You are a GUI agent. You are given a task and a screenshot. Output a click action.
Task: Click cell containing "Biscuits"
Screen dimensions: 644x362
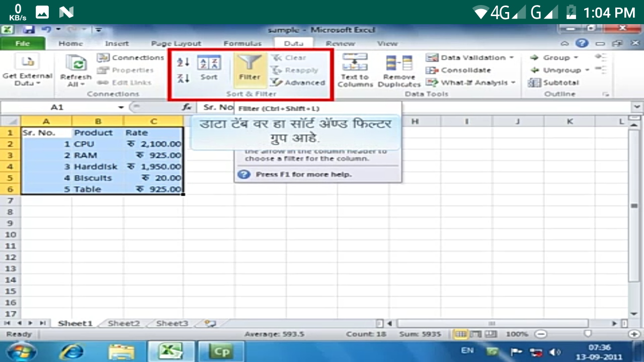[x=98, y=178]
